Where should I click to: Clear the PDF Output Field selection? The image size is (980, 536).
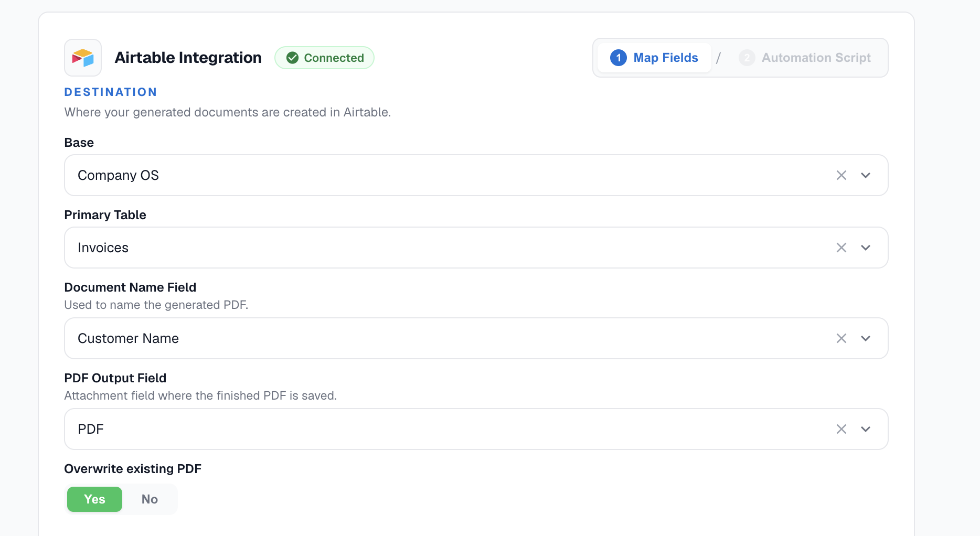[841, 429]
